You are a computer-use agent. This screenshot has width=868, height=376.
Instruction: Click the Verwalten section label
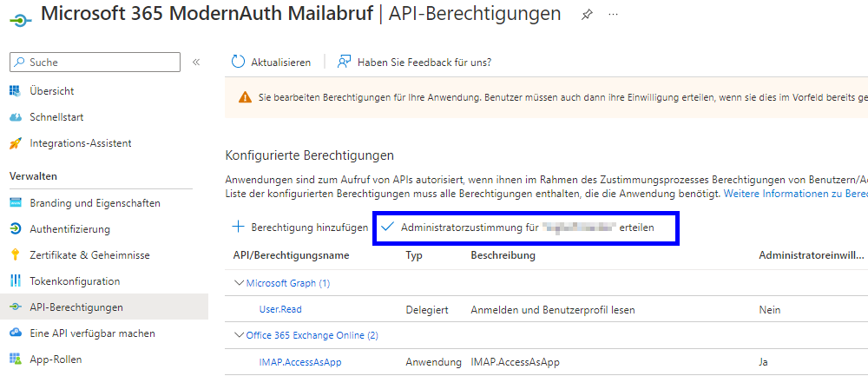coord(34,176)
